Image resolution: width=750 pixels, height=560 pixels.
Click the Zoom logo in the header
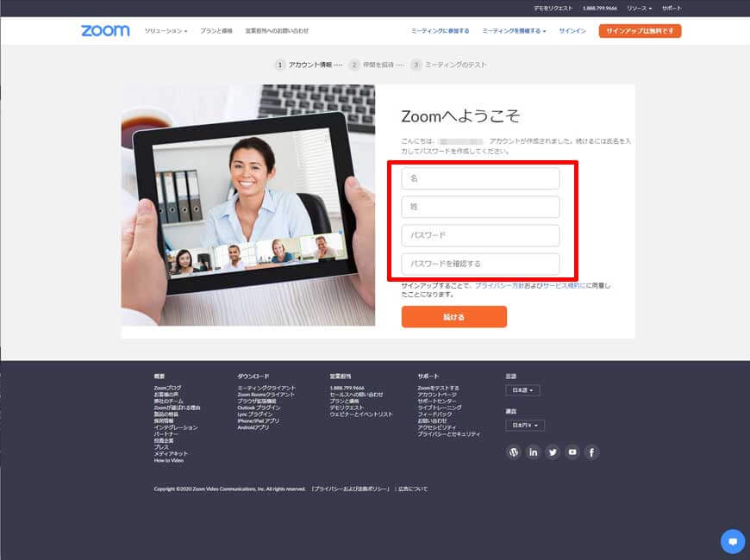[x=105, y=31]
